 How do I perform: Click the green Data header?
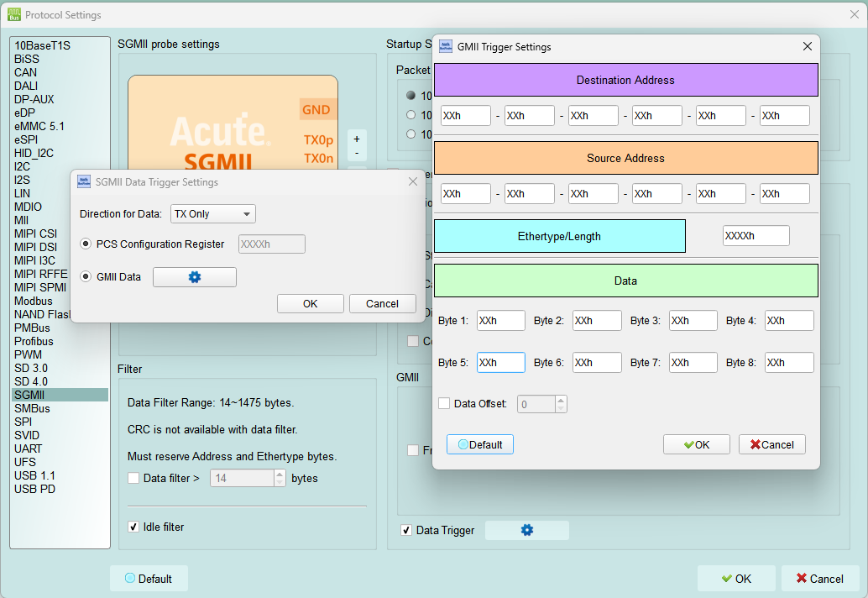[625, 281]
